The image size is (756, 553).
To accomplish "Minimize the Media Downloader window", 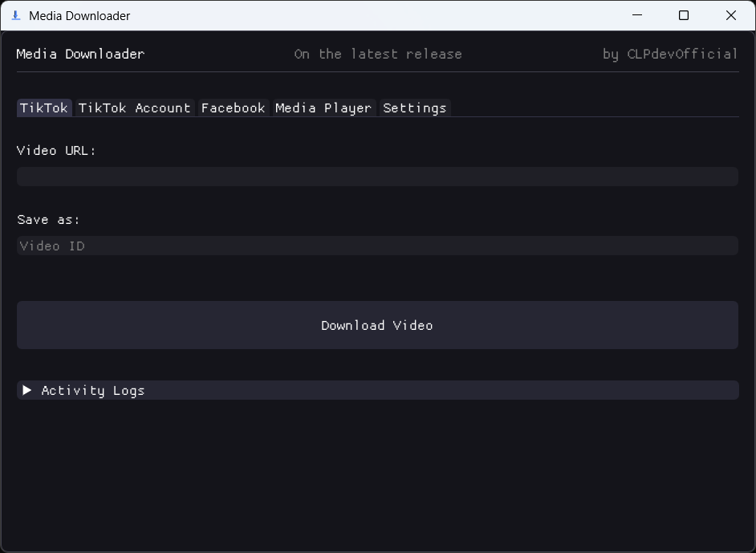I will 637,15.
